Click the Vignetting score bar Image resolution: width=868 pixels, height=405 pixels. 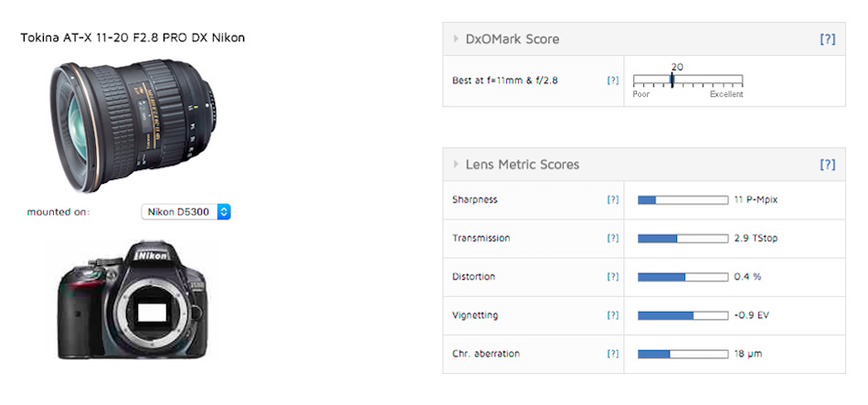(683, 315)
